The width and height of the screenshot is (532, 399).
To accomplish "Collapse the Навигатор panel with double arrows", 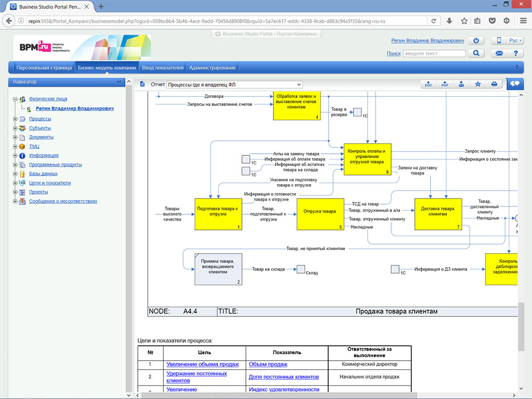I will point(119,82).
